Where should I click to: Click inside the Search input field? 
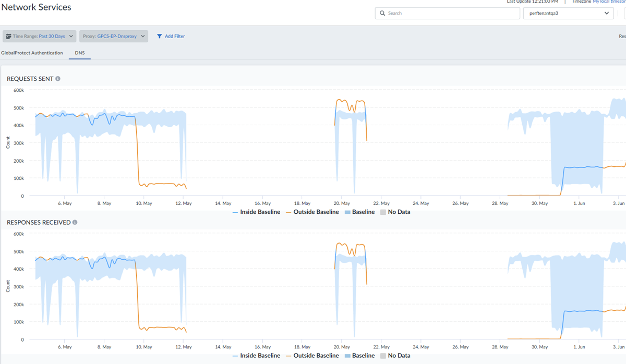(x=449, y=13)
